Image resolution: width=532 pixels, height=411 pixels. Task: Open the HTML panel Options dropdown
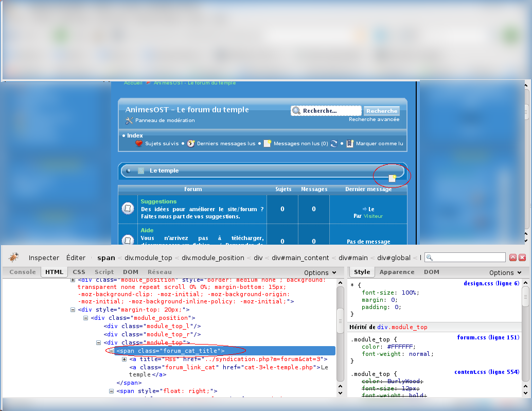tap(320, 272)
